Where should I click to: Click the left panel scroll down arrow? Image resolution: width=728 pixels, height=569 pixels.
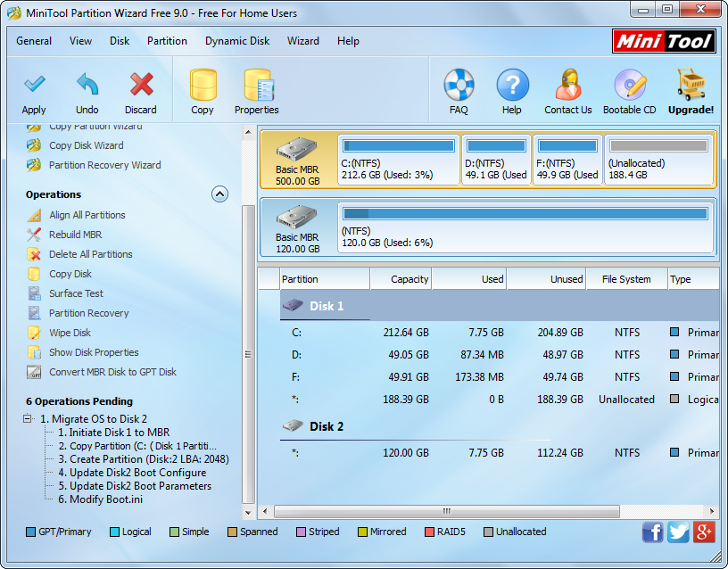(x=248, y=514)
